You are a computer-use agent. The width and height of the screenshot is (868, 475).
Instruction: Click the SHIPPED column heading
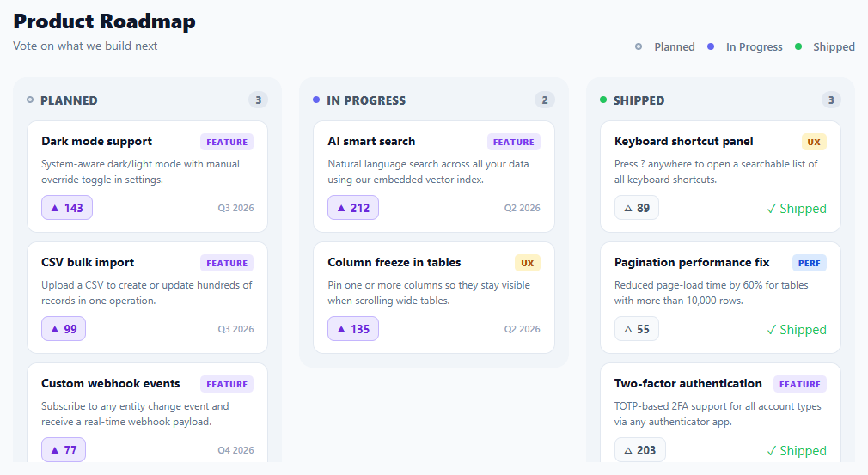pos(639,100)
